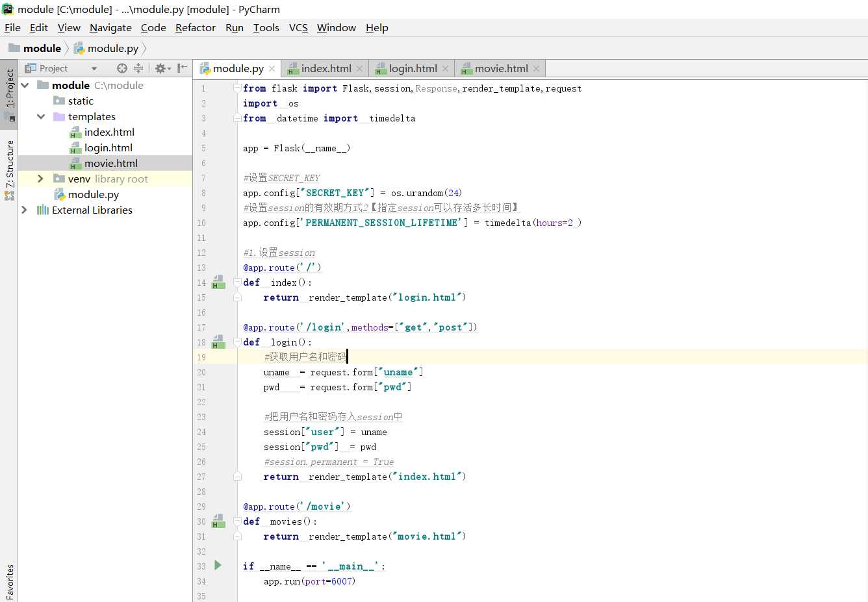The height and width of the screenshot is (602, 868).
Task: Click the HTML template gutter icon at line 30
Action: 218,521
